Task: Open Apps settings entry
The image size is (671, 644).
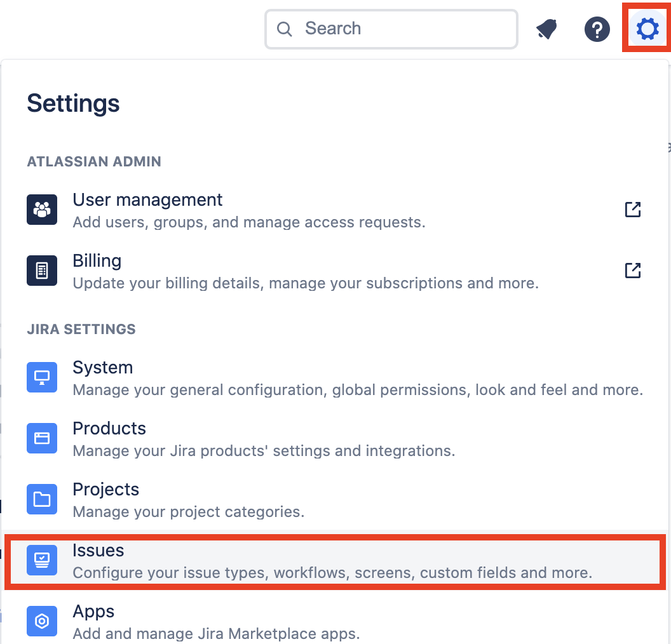Action: pyautogui.click(x=335, y=622)
